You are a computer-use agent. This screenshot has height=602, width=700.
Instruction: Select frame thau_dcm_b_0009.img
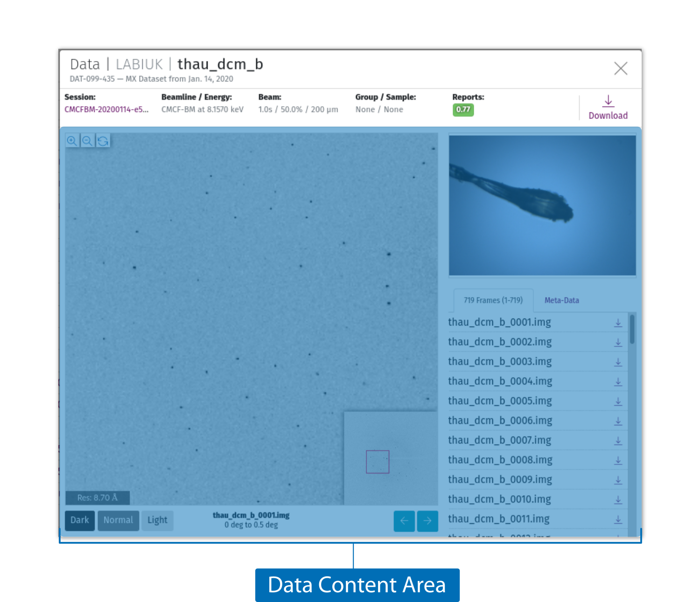point(500,479)
